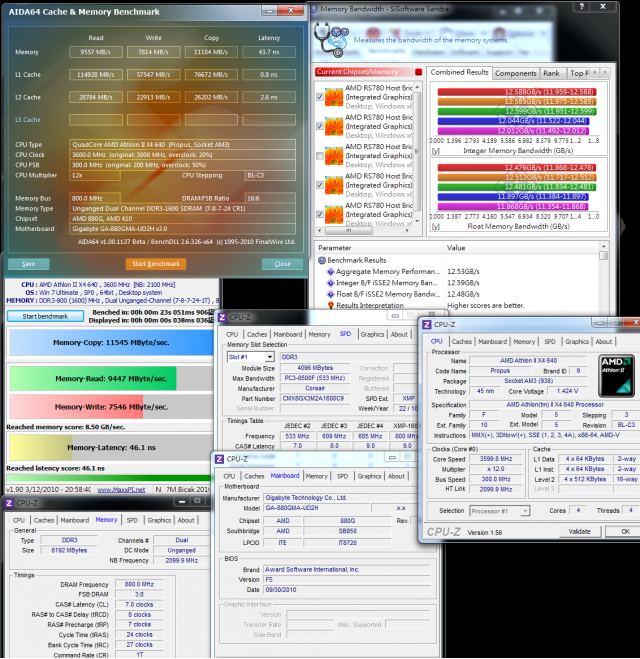This screenshot has width=640, height=659.
Task: Toggle the second AMD RS780 result checkbox
Action: (x=320, y=126)
